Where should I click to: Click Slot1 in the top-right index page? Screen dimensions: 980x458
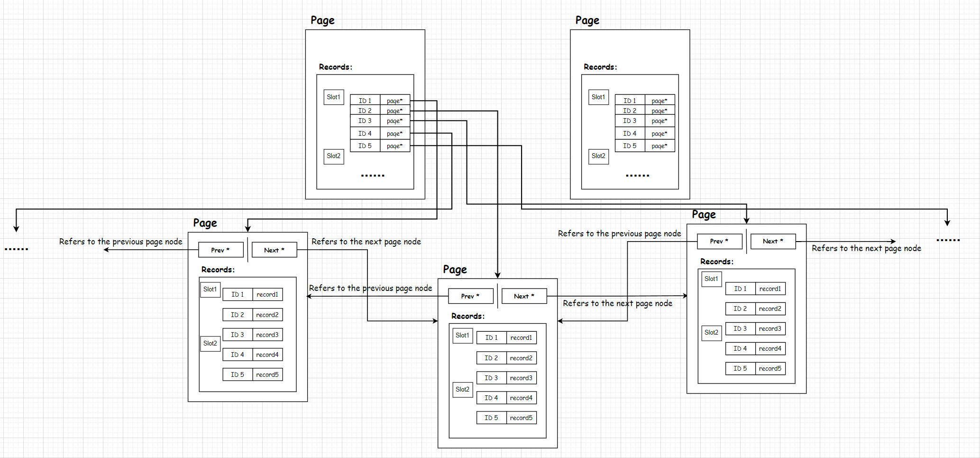598,97
